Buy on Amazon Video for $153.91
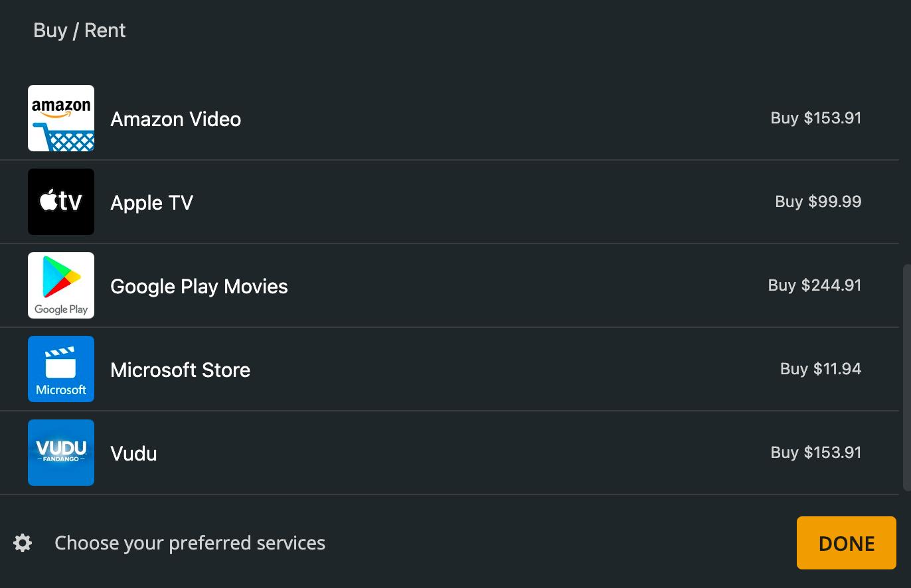 tap(816, 118)
